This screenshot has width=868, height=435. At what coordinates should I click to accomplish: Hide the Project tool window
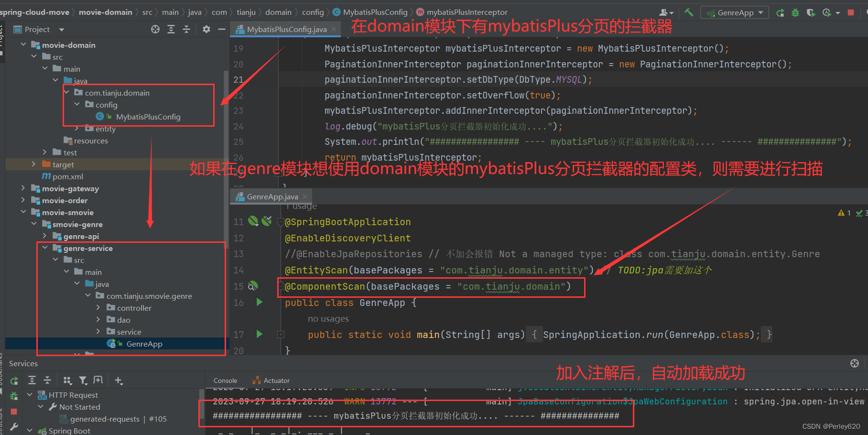222,29
